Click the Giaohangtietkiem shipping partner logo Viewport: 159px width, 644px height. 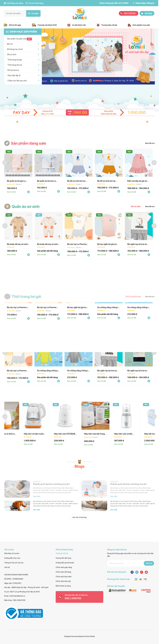(117, 591)
